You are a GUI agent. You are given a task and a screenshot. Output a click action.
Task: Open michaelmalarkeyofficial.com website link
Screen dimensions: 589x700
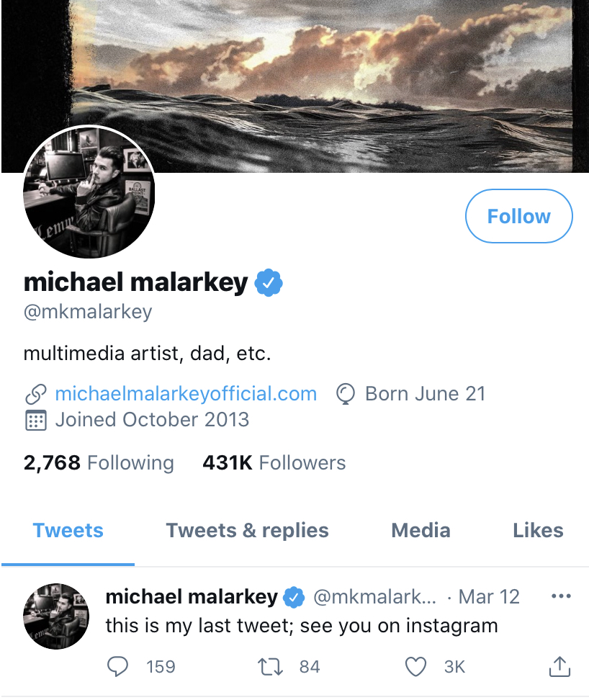[x=186, y=394]
